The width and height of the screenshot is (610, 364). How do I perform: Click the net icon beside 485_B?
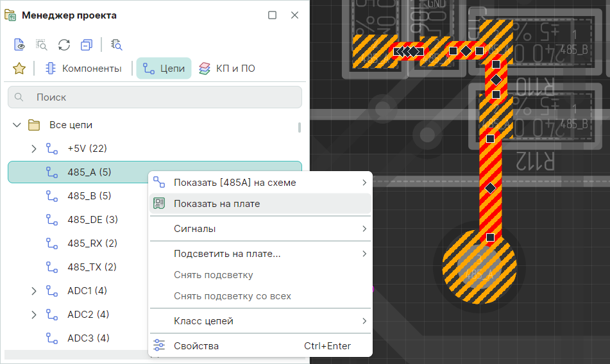point(52,196)
